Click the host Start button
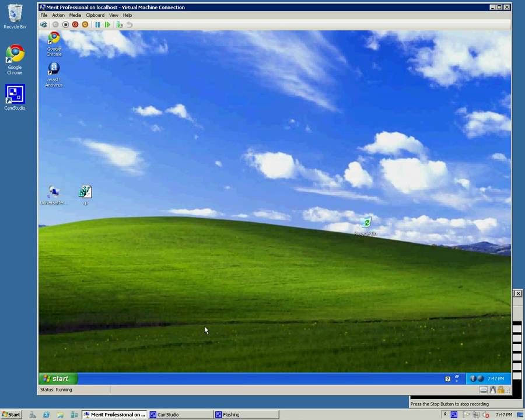 click(11, 414)
